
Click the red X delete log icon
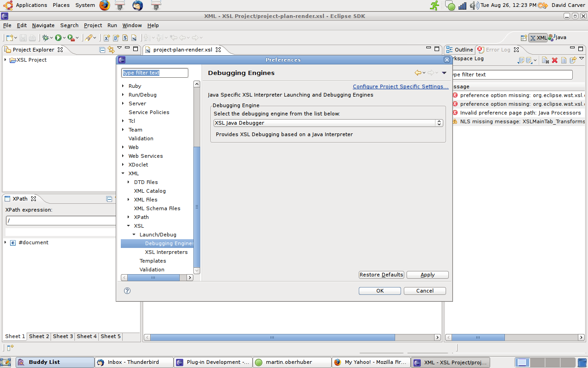[554, 60]
